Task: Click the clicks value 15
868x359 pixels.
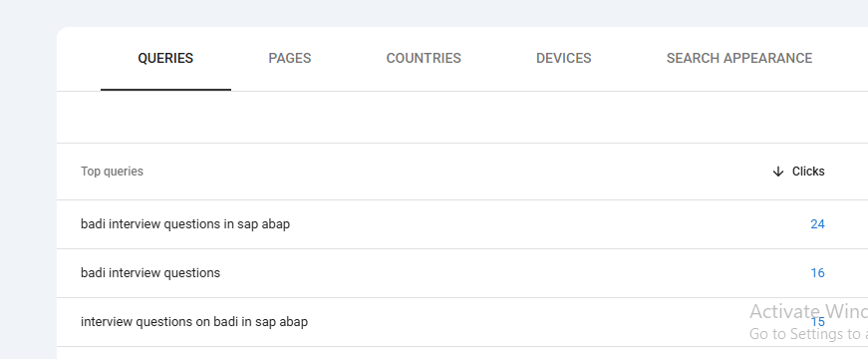Action: [x=817, y=322]
